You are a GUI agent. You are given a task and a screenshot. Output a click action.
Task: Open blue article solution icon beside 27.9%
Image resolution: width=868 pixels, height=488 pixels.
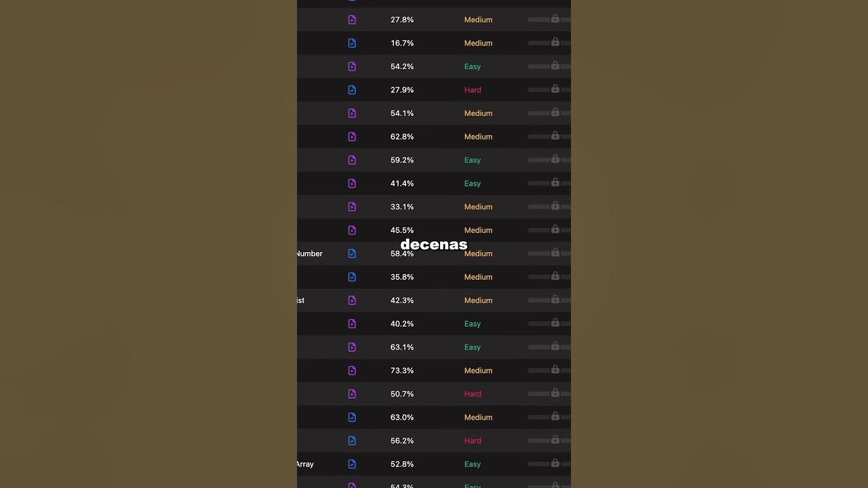click(352, 89)
